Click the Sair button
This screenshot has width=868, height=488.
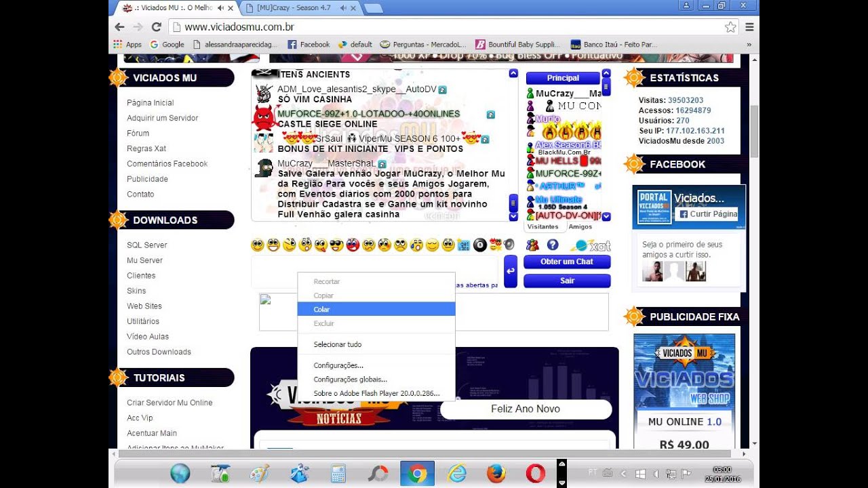567,281
